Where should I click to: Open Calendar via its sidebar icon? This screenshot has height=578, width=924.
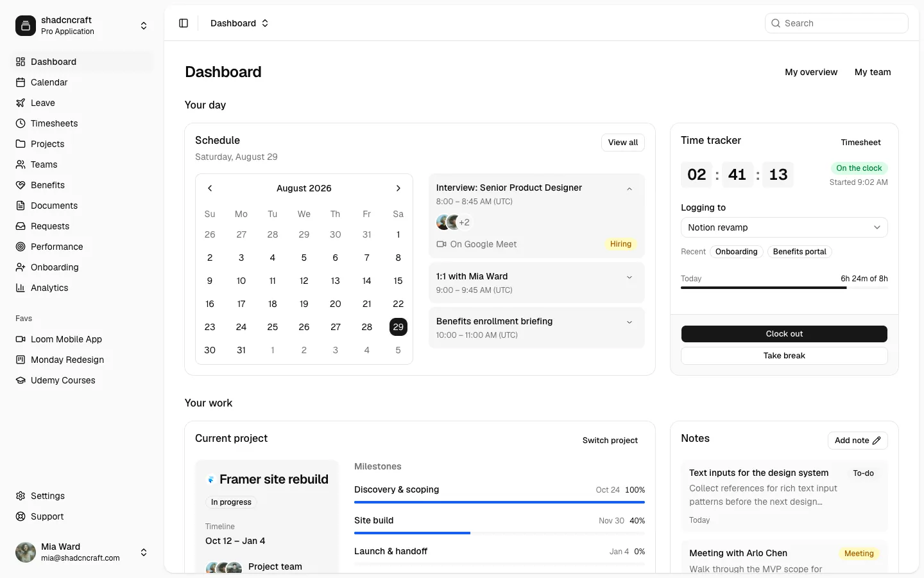[21, 82]
